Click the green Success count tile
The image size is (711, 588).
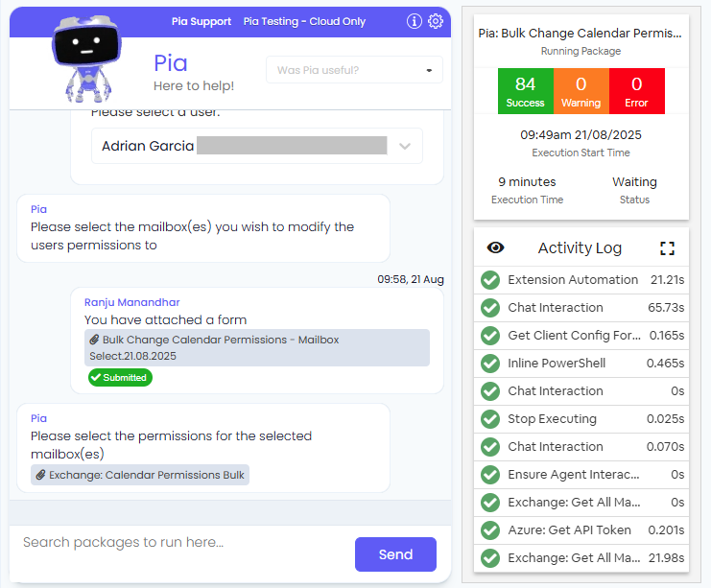coord(525,91)
